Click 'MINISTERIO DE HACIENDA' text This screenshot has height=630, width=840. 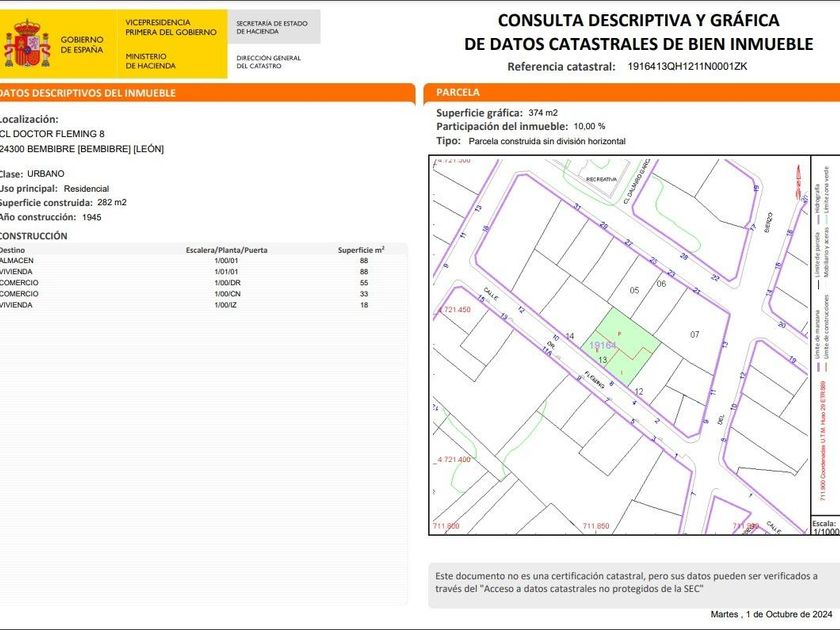pos(151,61)
